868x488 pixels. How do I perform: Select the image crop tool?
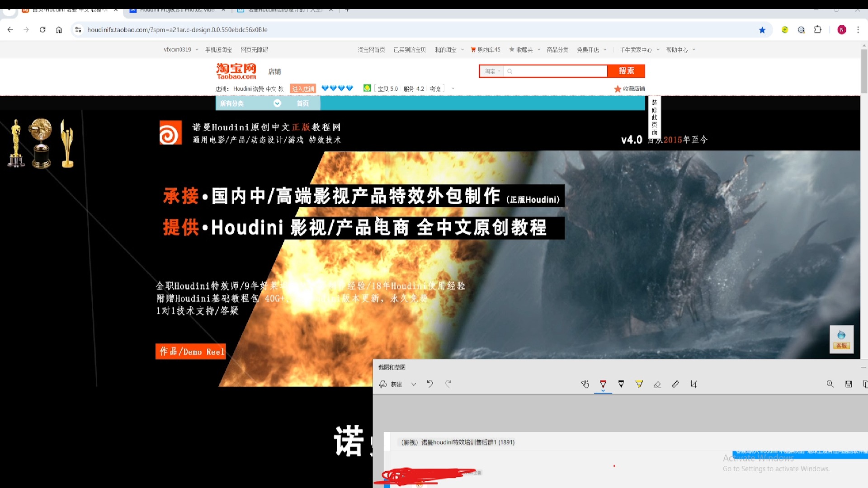693,384
